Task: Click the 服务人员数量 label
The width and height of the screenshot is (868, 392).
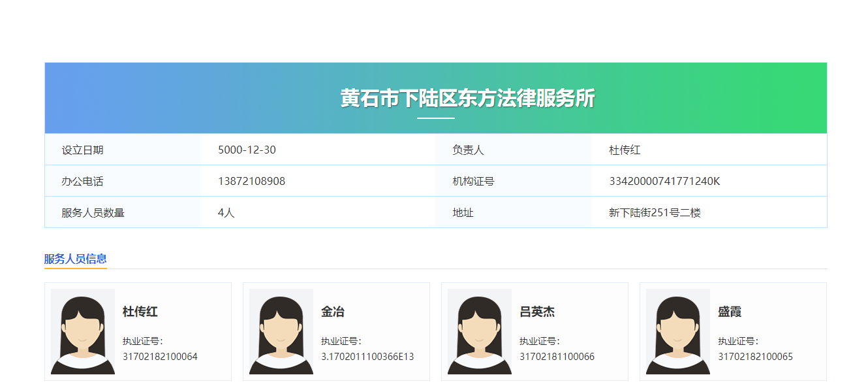Action: coord(93,212)
